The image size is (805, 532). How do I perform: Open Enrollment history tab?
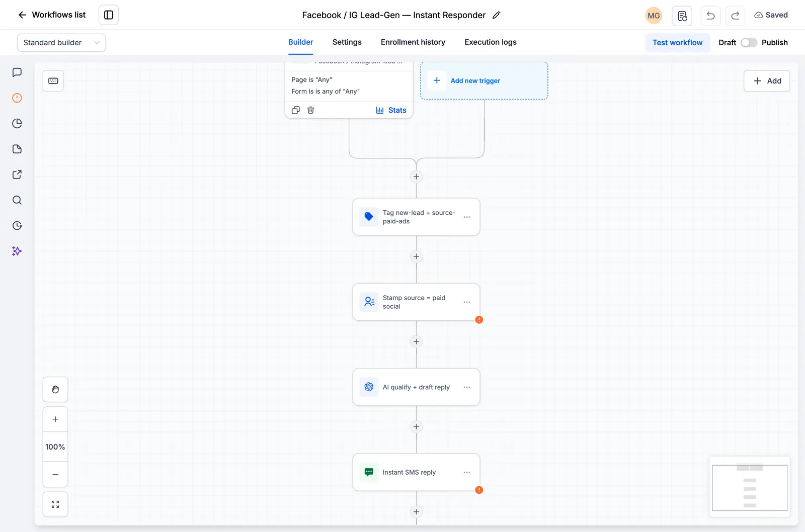coord(413,42)
